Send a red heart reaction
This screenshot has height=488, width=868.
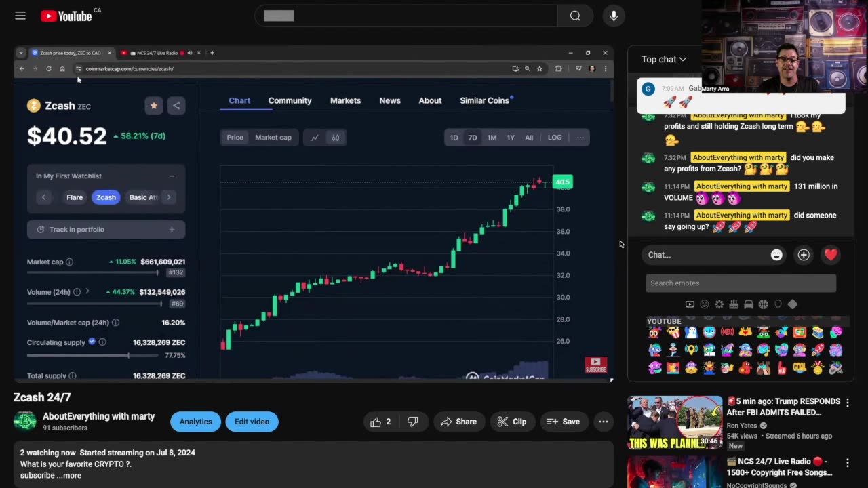coord(831,255)
